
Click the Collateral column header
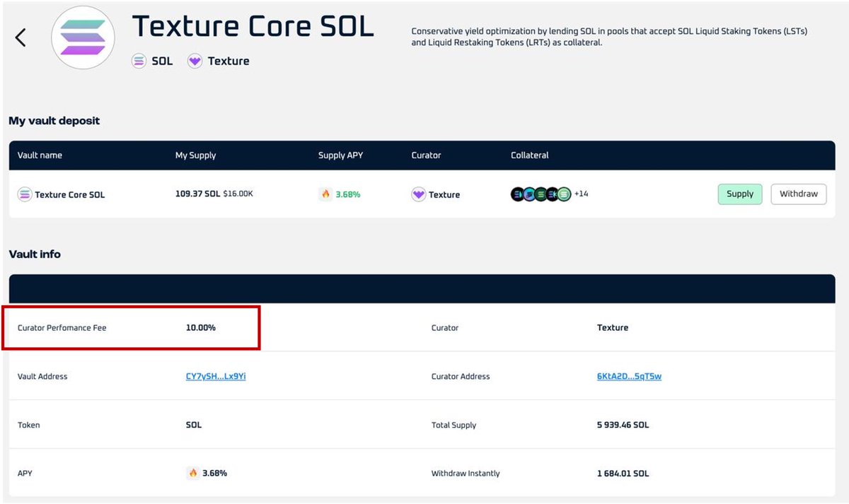530,156
